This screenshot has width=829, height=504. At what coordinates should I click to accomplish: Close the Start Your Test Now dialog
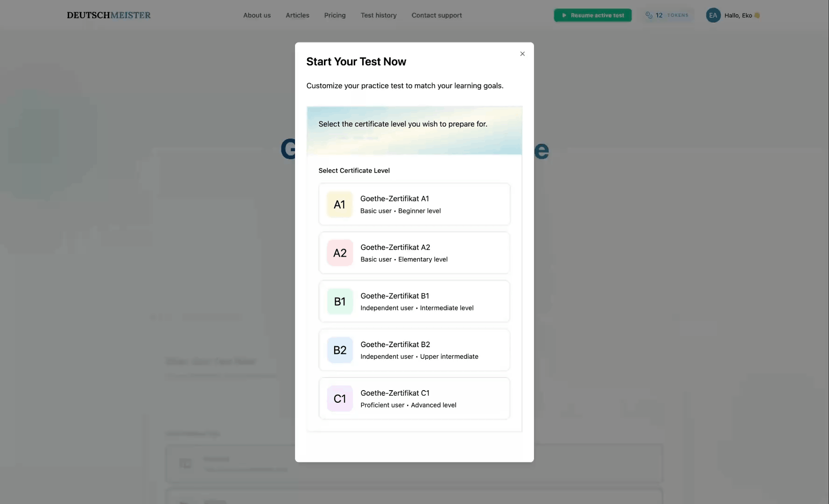(x=522, y=54)
